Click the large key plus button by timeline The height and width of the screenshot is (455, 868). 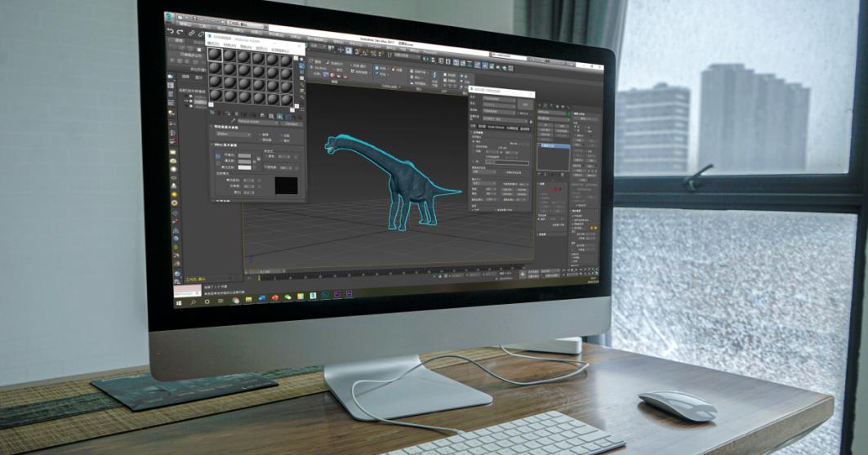click(x=523, y=274)
